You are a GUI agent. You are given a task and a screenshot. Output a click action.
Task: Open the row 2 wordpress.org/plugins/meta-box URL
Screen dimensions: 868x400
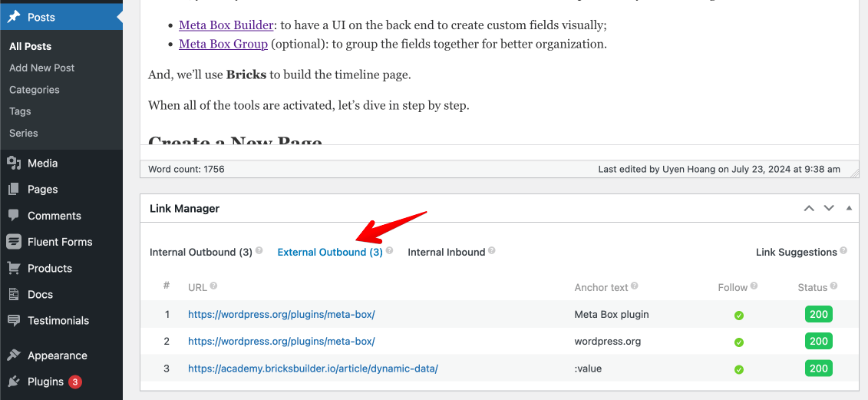[281, 342]
